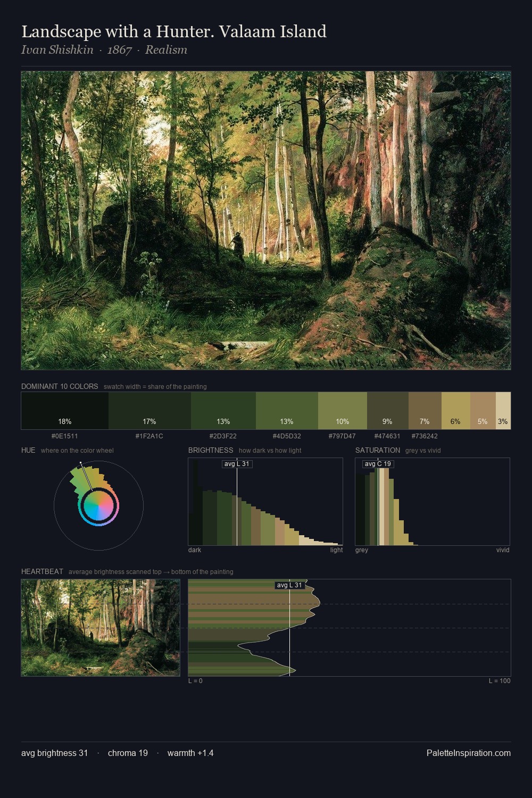The image size is (532, 798).
Task: Click 'grey vs vivid' caption
Action: pos(423,451)
